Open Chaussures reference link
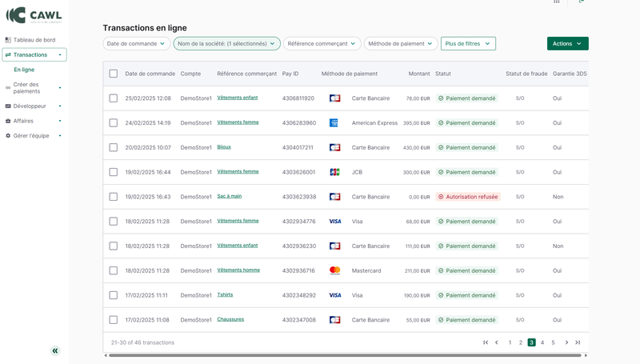 click(230, 319)
